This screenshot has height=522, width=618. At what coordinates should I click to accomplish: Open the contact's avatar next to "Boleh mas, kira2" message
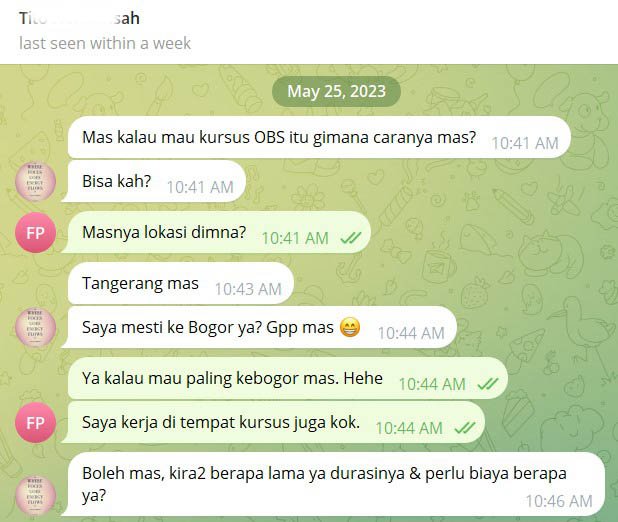tap(35, 495)
